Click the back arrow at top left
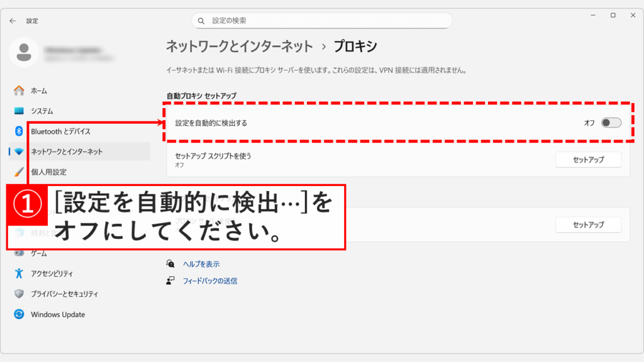The width and height of the screenshot is (644, 362). point(13,20)
